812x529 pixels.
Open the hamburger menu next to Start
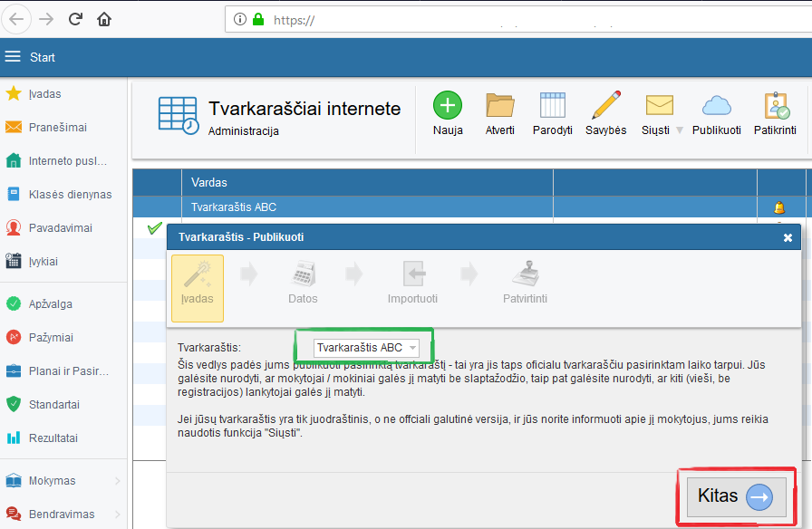click(13, 57)
